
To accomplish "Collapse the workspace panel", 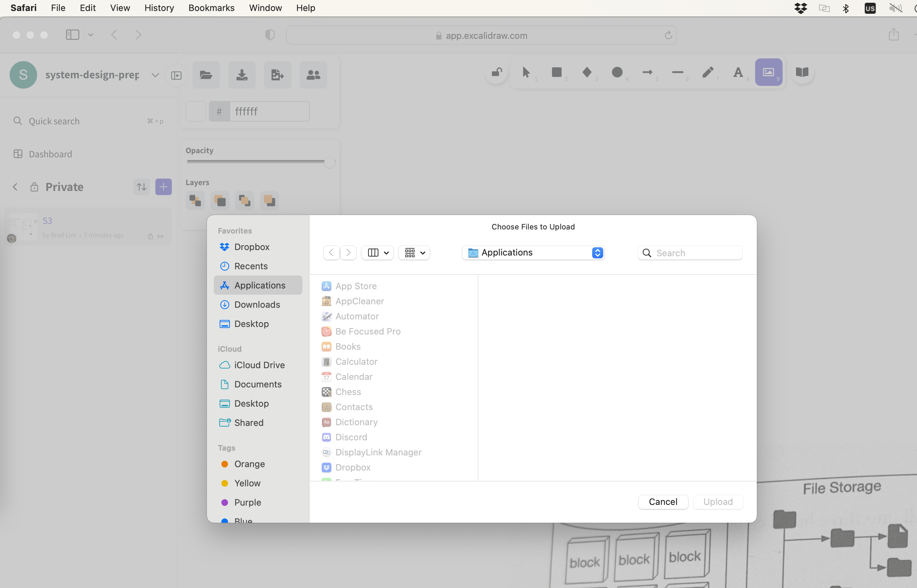I will click(x=176, y=75).
